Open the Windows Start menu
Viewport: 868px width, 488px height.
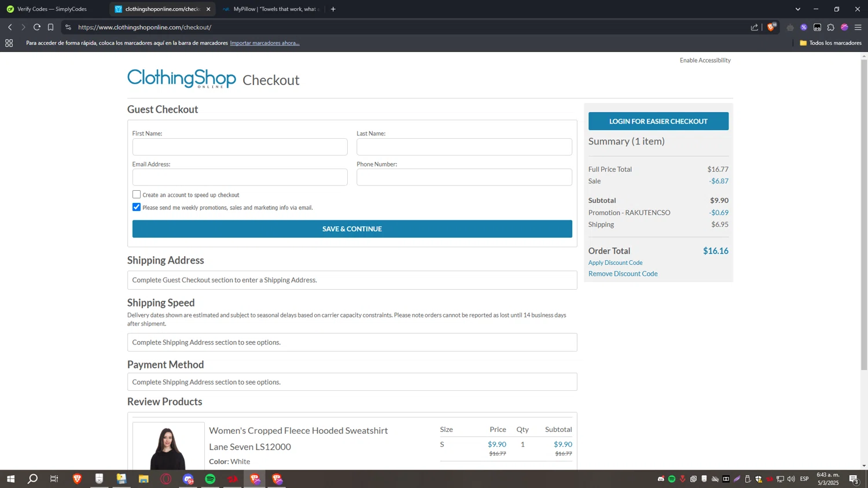click(10, 479)
